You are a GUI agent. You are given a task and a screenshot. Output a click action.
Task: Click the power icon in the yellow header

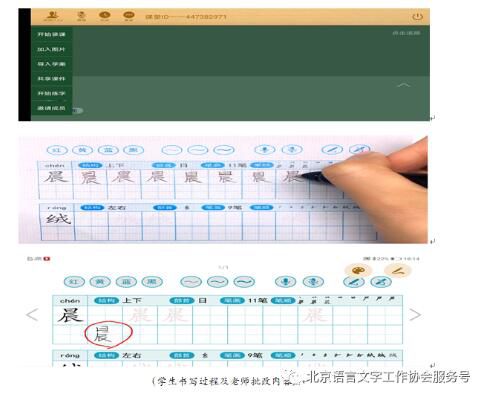[417, 17]
